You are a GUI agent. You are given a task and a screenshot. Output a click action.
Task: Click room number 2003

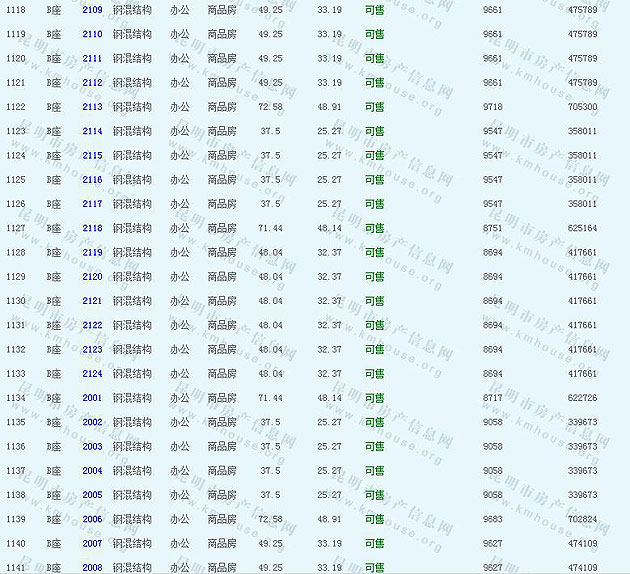92,447
